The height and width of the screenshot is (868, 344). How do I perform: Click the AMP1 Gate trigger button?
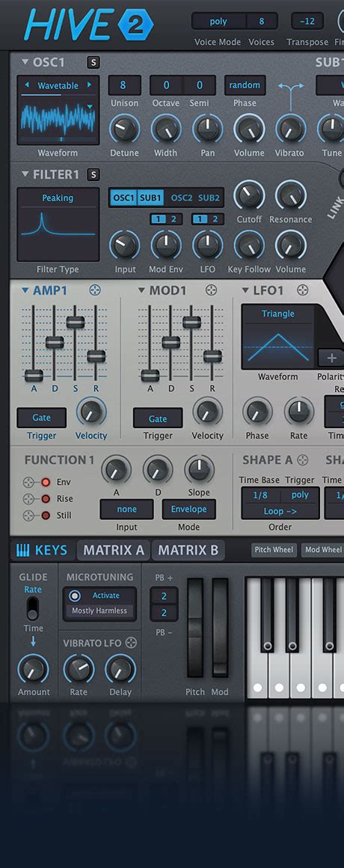(41, 418)
